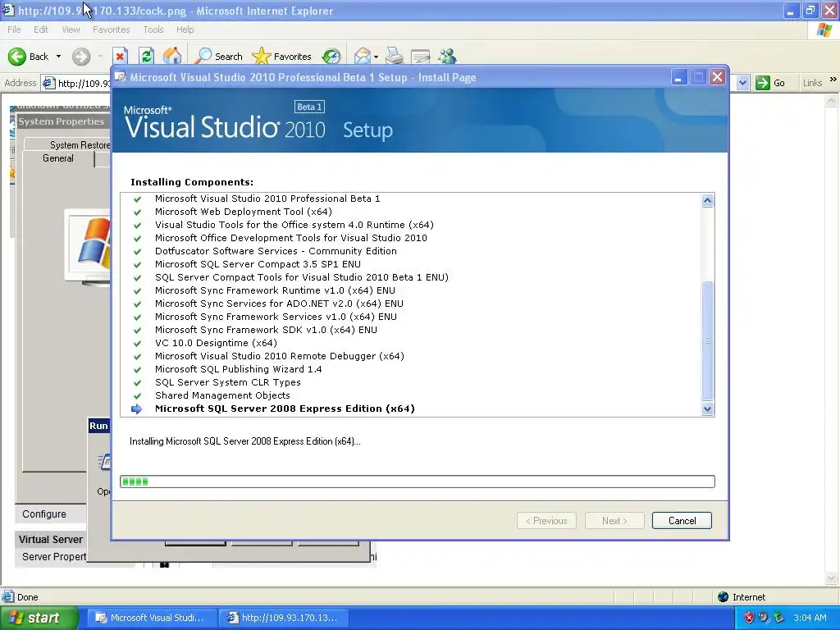This screenshot has height=630, width=840.
Task: Open the Tools menu
Action: pos(153,30)
